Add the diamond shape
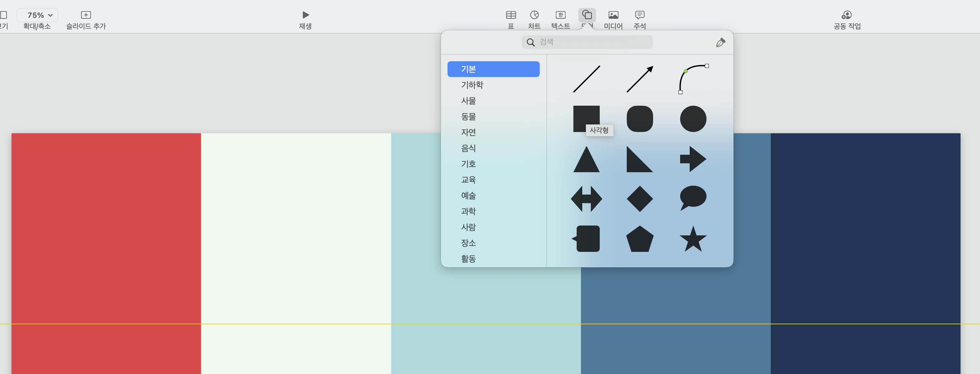 (x=640, y=199)
